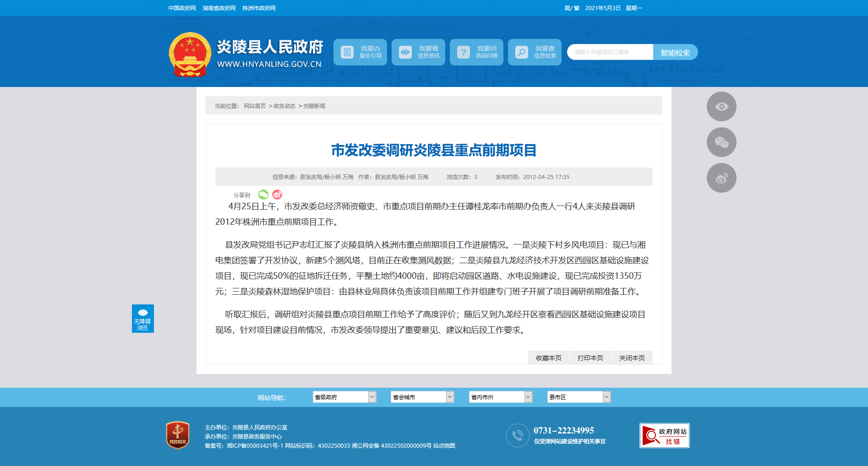Click the keyword search input field
This screenshot has height=466, width=868.
610,52
